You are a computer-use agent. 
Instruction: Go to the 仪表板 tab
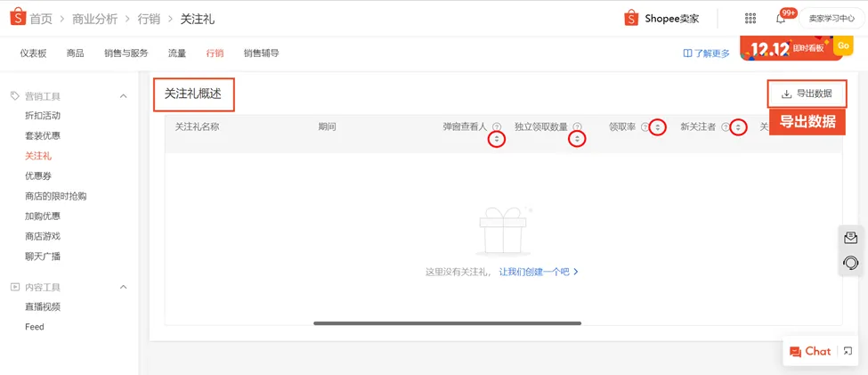pyautogui.click(x=33, y=53)
